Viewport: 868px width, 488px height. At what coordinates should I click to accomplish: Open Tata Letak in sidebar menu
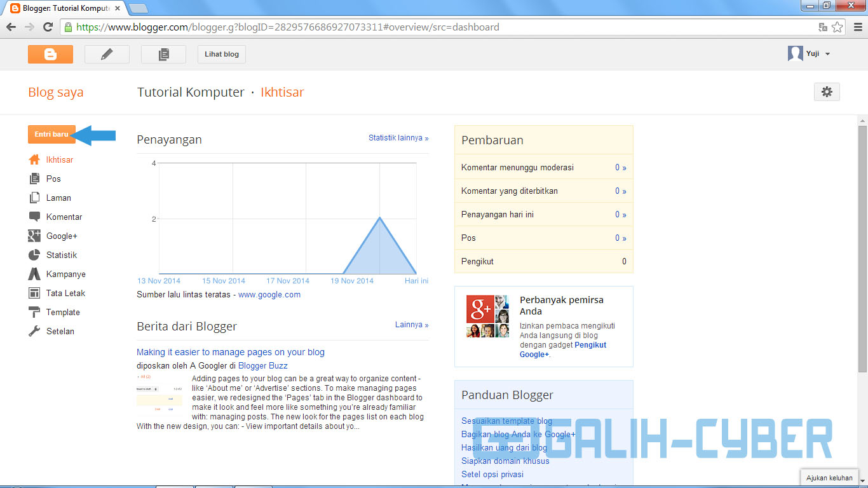pos(65,294)
